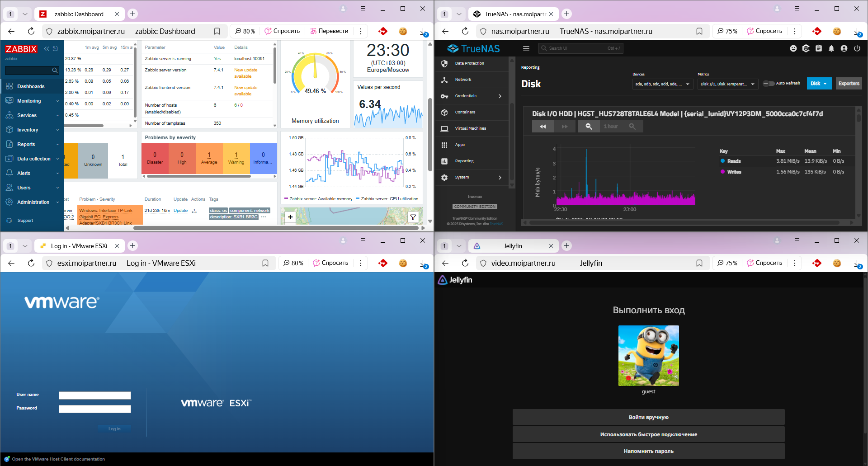Open Virtual Machines in TrueNAS sidebar
The image size is (868, 466).
[470, 128]
